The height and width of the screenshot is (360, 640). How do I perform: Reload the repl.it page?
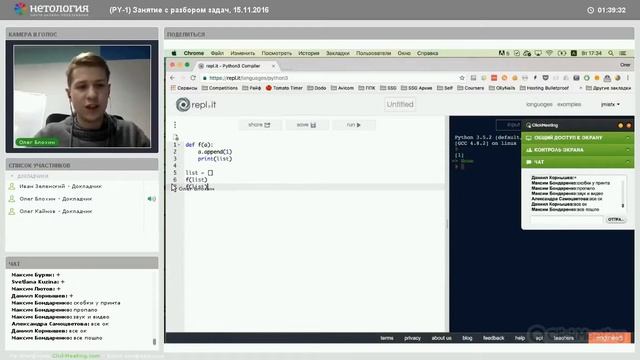(x=193, y=78)
